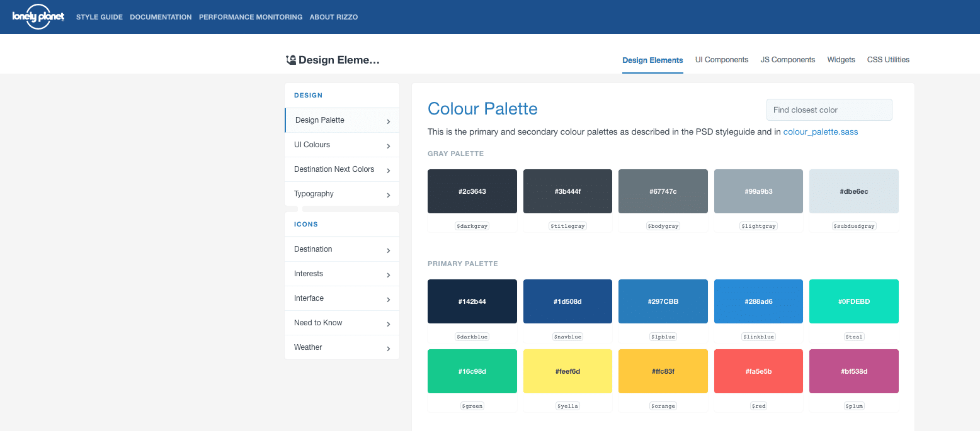Click the $titlegray variable label
The height and width of the screenshot is (431, 980).
click(x=567, y=226)
